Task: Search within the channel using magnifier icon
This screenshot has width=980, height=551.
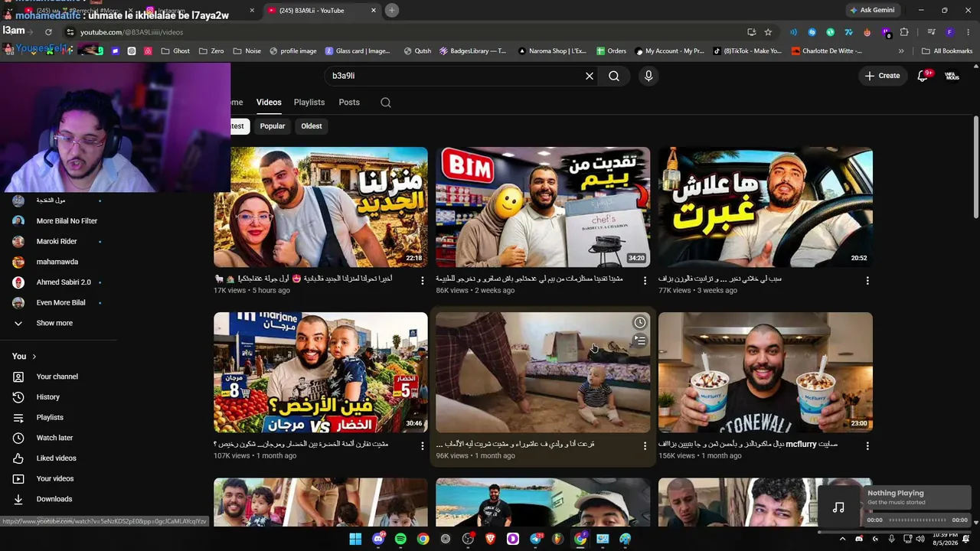Action: 386,103
